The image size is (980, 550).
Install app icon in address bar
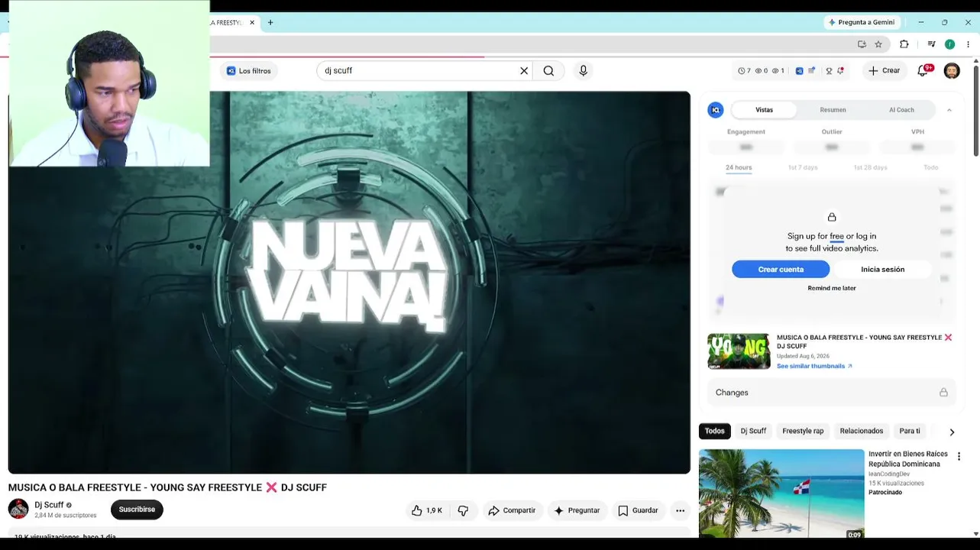click(862, 44)
